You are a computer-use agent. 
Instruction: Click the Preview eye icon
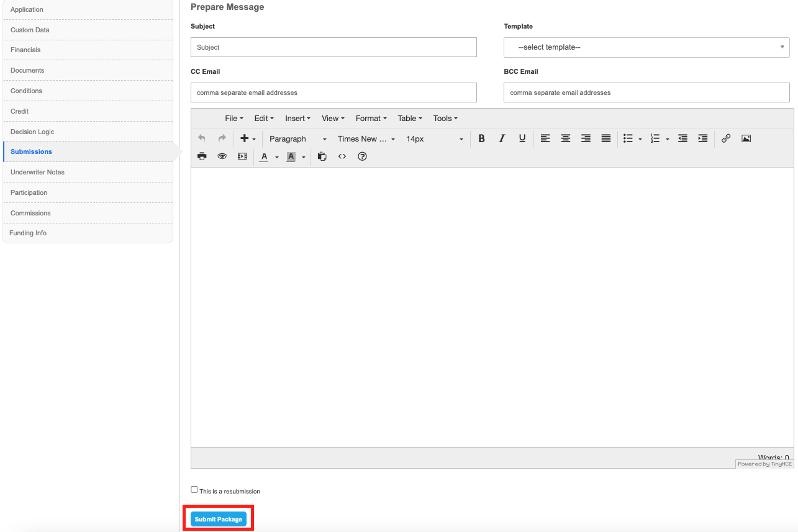click(x=222, y=156)
